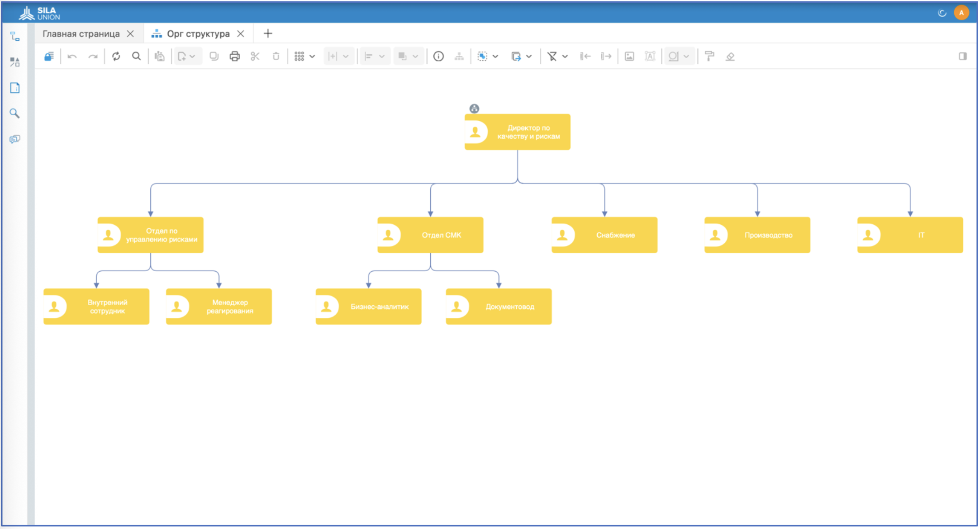This screenshot has height=529, width=980.
Task: Expand the grid options dropdown arrow
Action: 312,57
